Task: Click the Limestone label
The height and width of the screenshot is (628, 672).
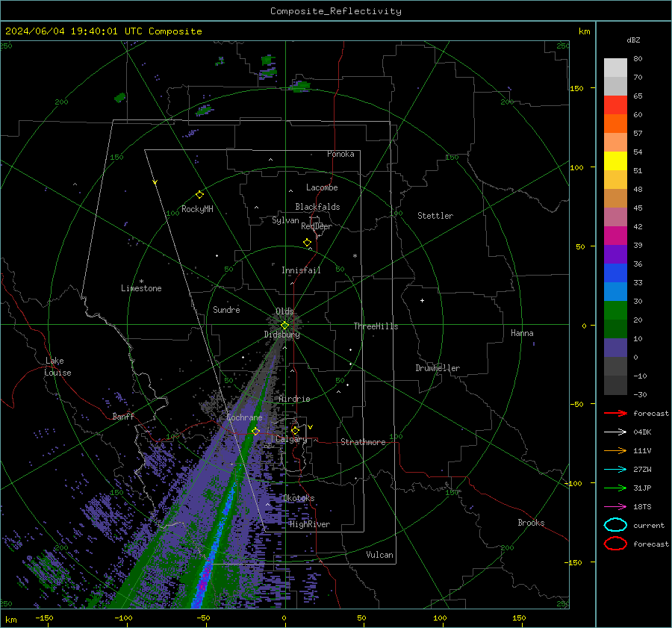Action: [x=141, y=288]
